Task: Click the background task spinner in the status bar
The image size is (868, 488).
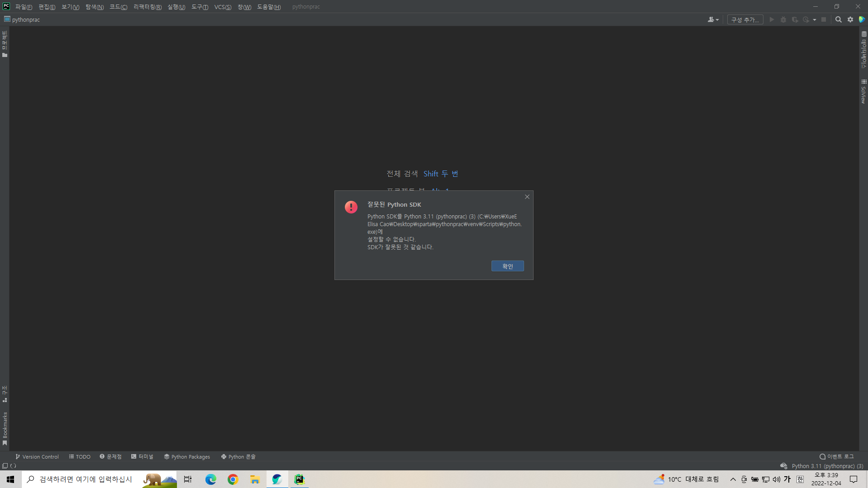Action: point(13,466)
